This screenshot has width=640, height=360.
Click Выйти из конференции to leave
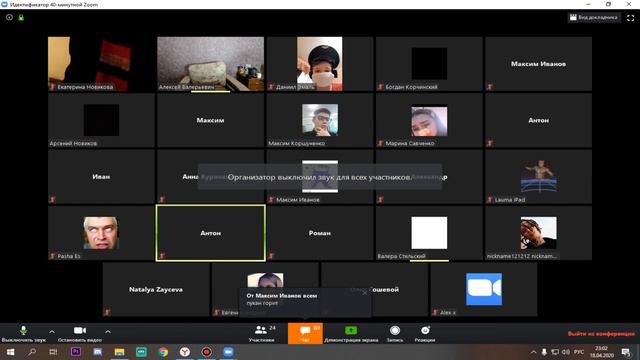pos(601,333)
